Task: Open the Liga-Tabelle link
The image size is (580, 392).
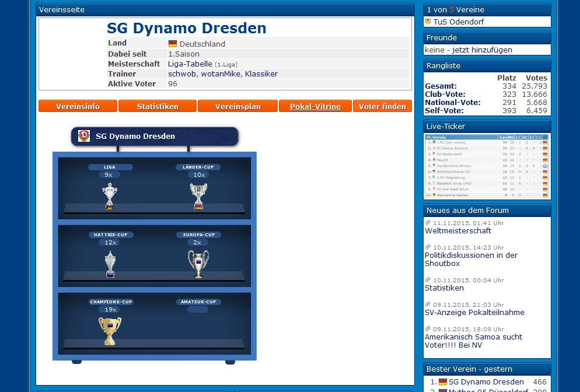Action: point(190,64)
